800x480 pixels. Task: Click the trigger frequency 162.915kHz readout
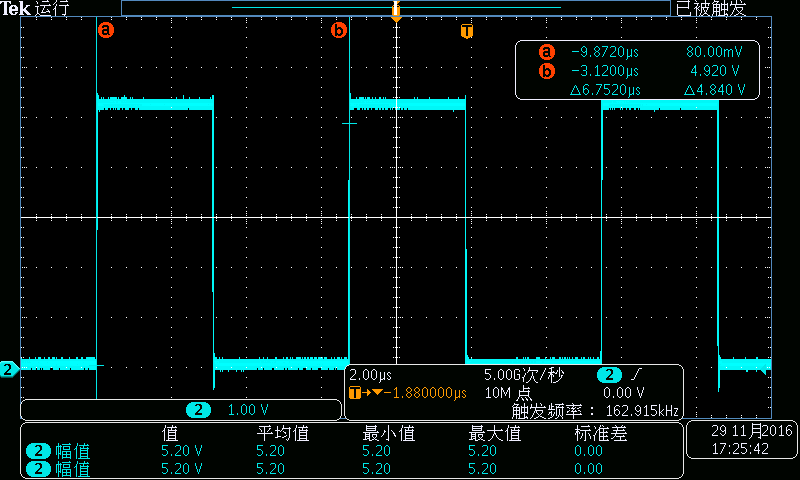(x=595, y=411)
